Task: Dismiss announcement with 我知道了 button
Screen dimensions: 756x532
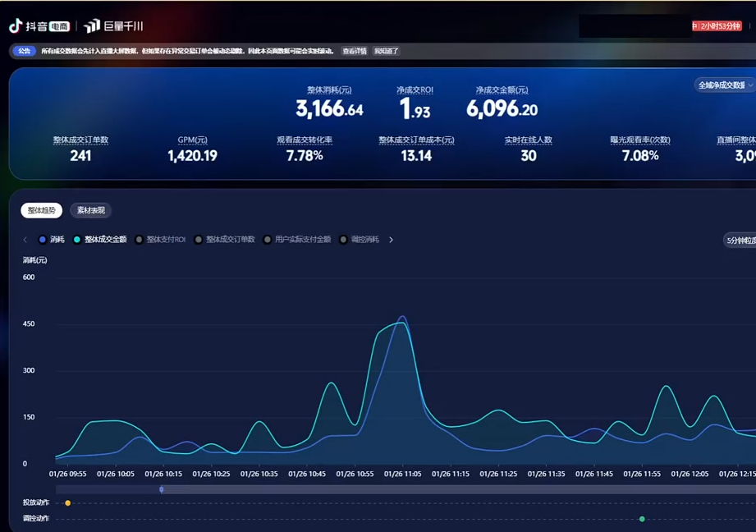Action: 387,51
